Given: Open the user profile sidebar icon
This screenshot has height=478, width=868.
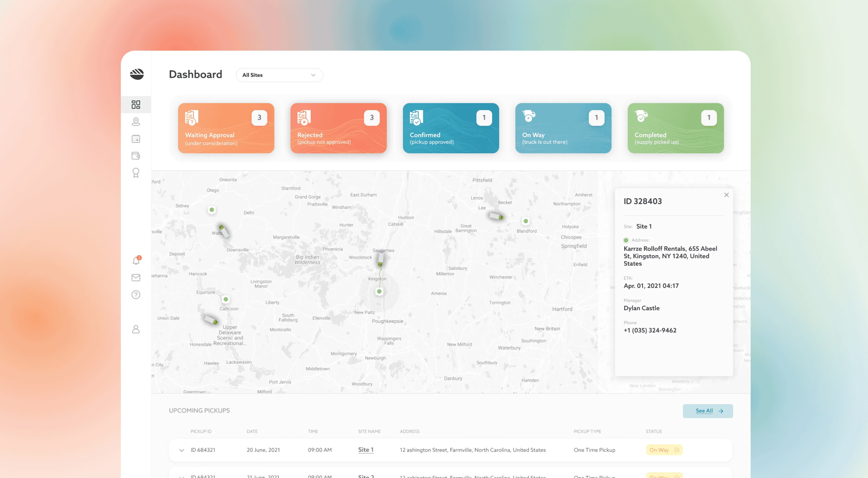Looking at the screenshot, I should coord(136,329).
